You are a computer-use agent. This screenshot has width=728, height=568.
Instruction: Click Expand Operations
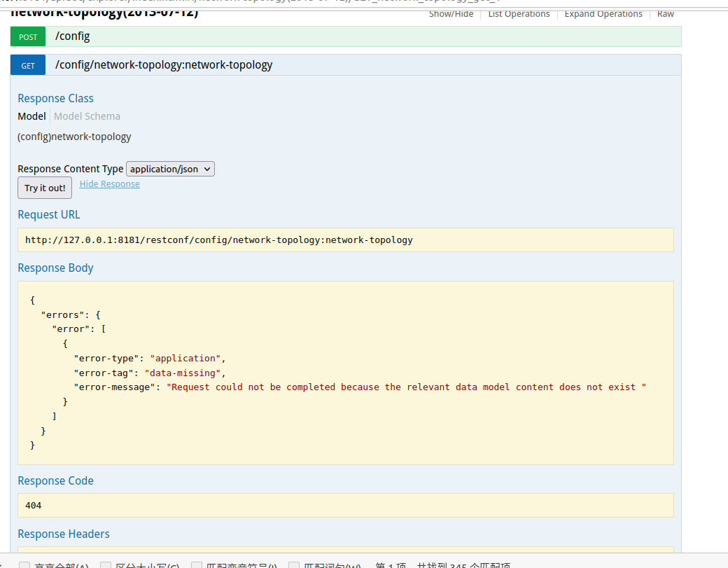(x=603, y=14)
